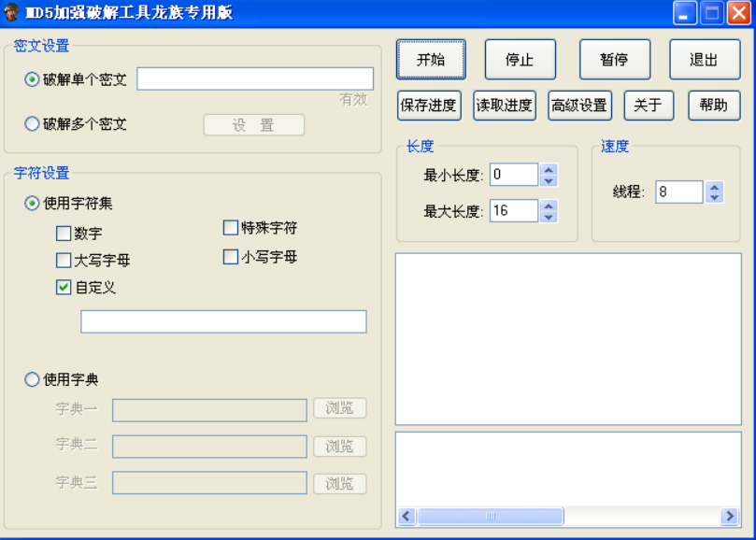Decrease 最大长度 using the down arrow
This screenshot has width=756, height=540.
(x=549, y=217)
